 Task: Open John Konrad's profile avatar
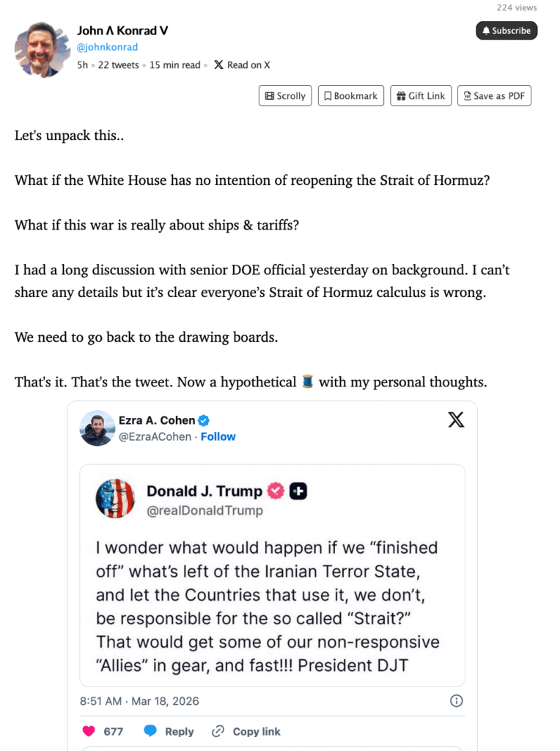pyautogui.click(x=42, y=49)
